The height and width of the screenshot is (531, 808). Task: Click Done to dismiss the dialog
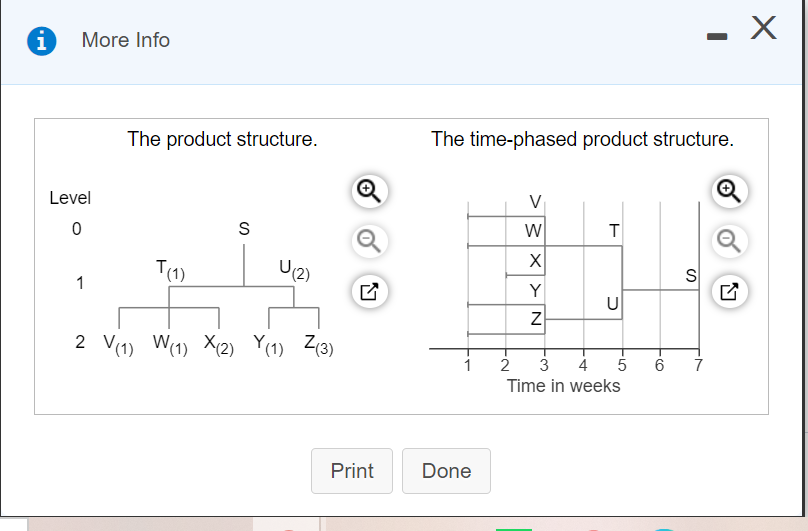point(446,471)
